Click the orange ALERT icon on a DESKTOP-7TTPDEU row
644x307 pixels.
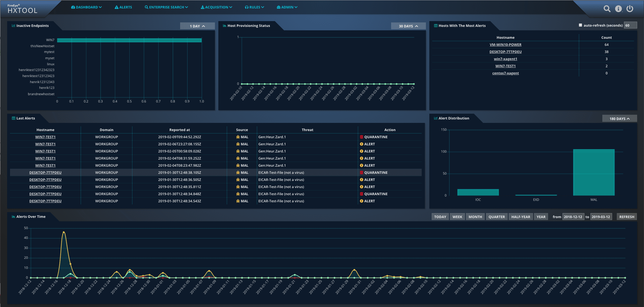pos(362,180)
